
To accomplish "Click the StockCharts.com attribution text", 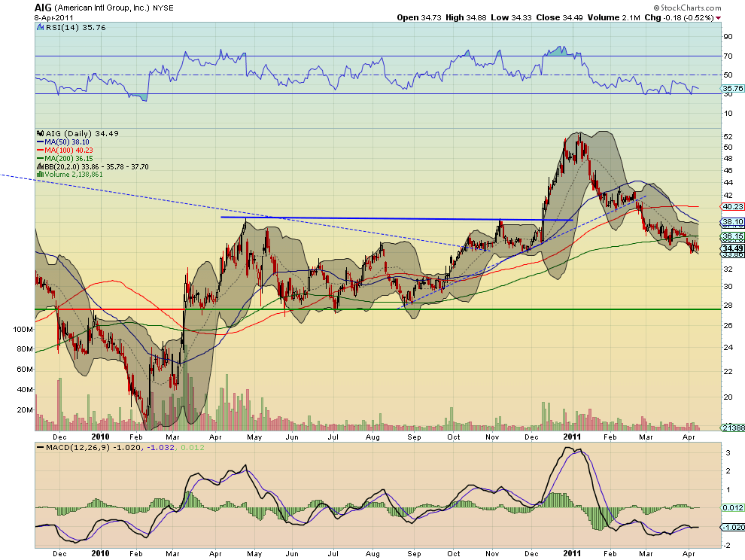I will (690, 8).
